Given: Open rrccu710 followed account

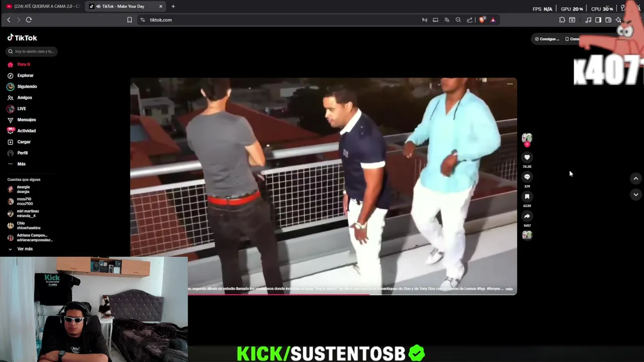Looking at the screenshot, I should [20, 201].
